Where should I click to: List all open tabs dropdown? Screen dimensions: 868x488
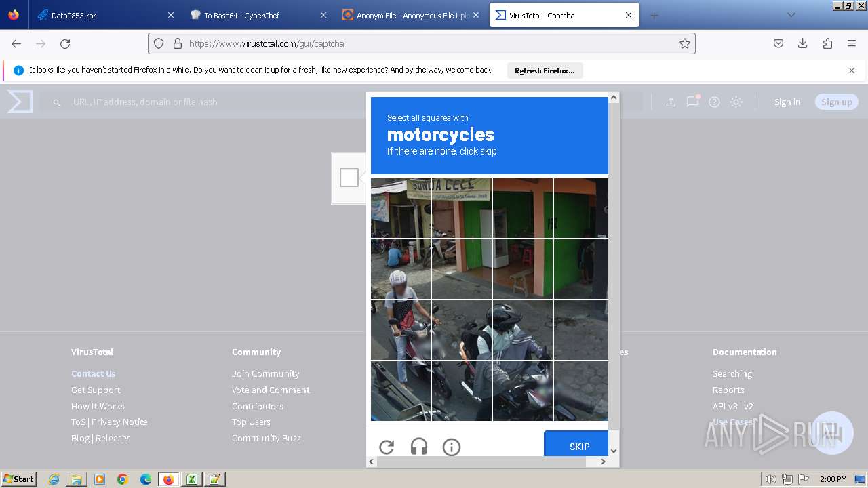pyautogui.click(x=791, y=15)
